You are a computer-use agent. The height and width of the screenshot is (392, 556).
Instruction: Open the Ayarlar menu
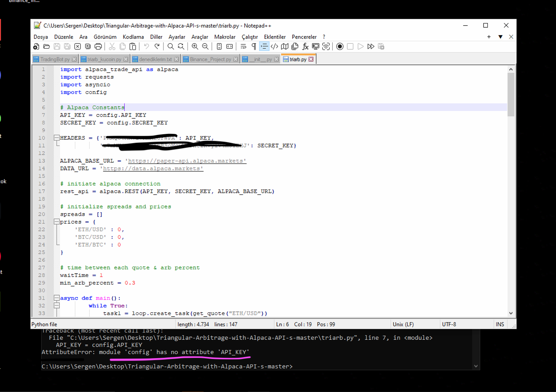[x=177, y=37]
